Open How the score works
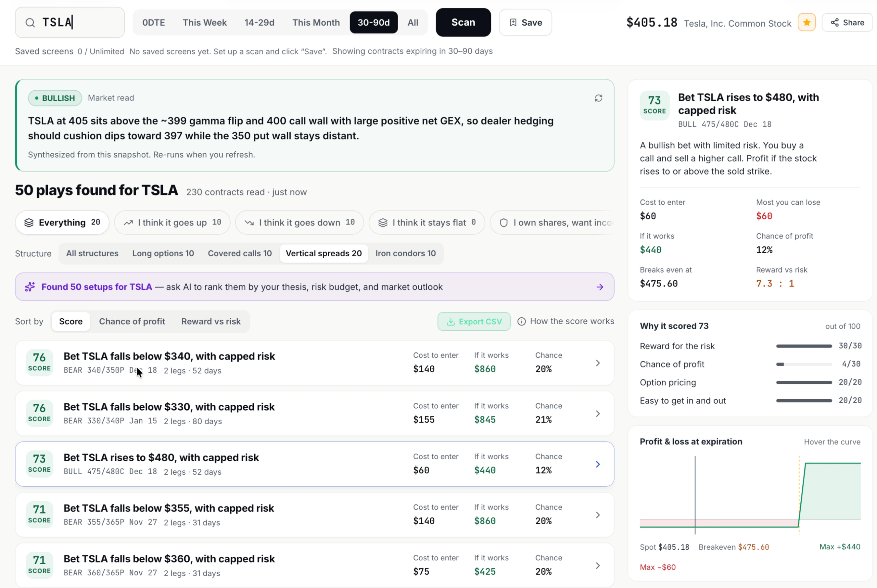The height and width of the screenshot is (588, 877). [x=566, y=321]
